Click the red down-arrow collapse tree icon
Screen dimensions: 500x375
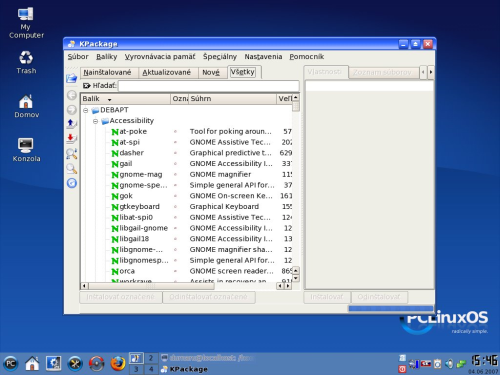pos(72,138)
